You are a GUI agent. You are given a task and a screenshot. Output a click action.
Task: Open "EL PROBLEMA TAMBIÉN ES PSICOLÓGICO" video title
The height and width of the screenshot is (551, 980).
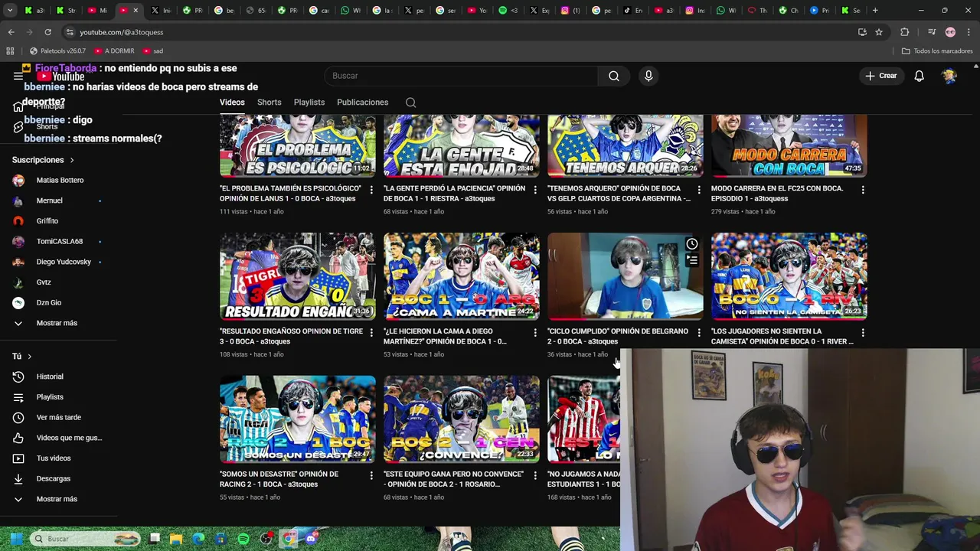[290, 194]
